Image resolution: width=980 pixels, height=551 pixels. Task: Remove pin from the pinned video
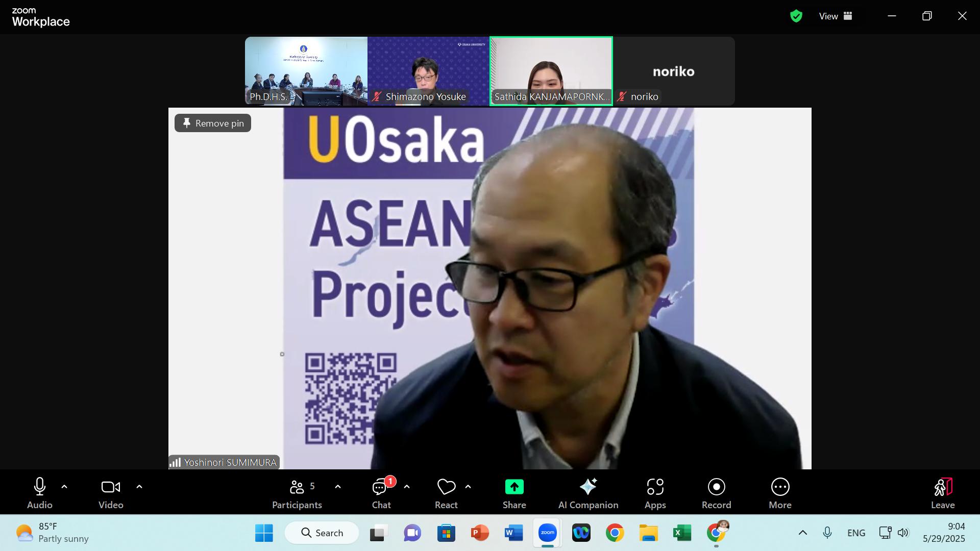(213, 123)
